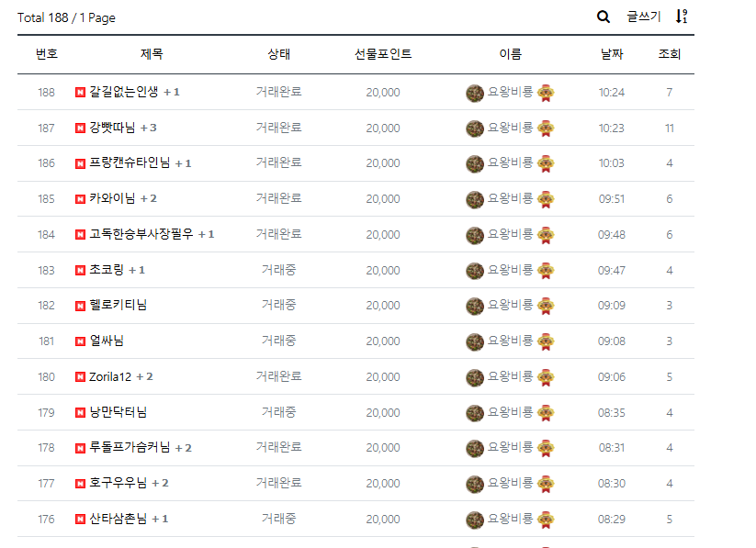Click the 글쓰기 write post button
Screen dimensions: 756x548
pyautogui.click(x=642, y=17)
